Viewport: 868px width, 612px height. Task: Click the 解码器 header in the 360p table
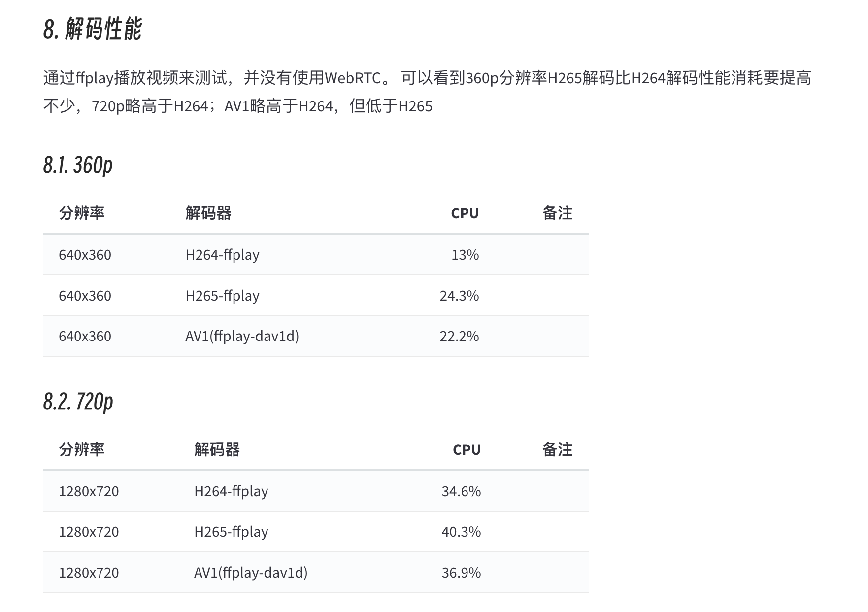[208, 213]
